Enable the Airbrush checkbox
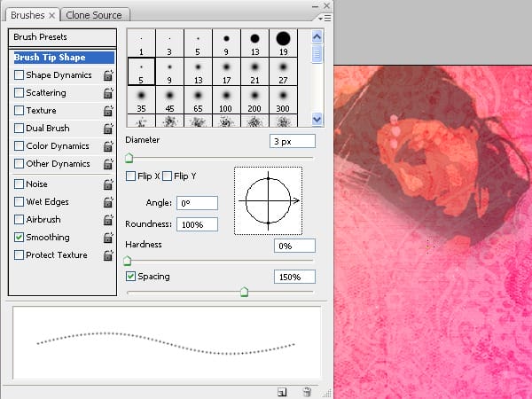This screenshot has width=532, height=399. [19, 219]
